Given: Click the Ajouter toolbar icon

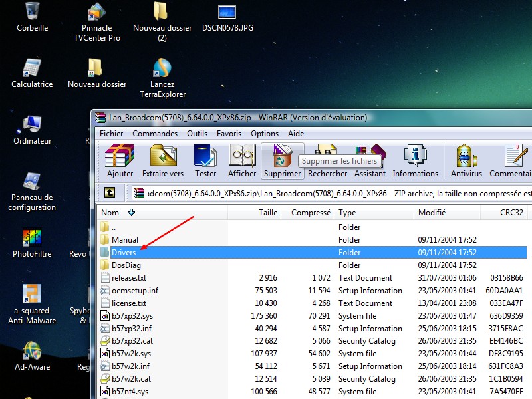Looking at the screenshot, I should pyautogui.click(x=120, y=160).
